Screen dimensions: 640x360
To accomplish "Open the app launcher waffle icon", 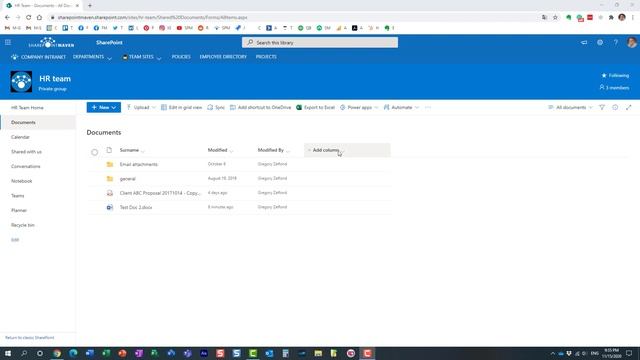I will click(x=8, y=42).
